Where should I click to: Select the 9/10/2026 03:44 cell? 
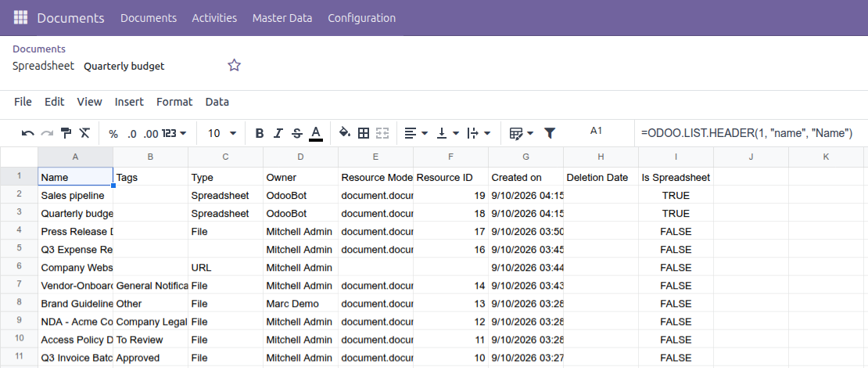(x=525, y=268)
